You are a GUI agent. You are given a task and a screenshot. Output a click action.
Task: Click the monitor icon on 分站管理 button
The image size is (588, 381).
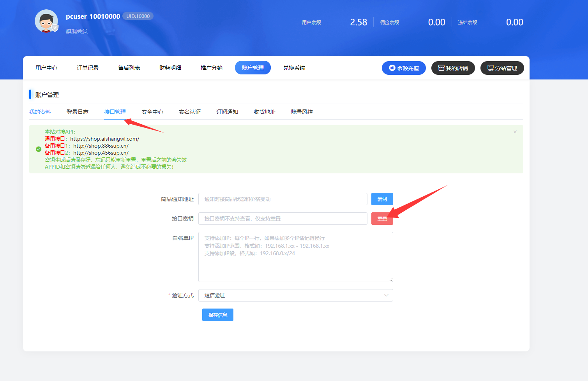click(490, 67)
